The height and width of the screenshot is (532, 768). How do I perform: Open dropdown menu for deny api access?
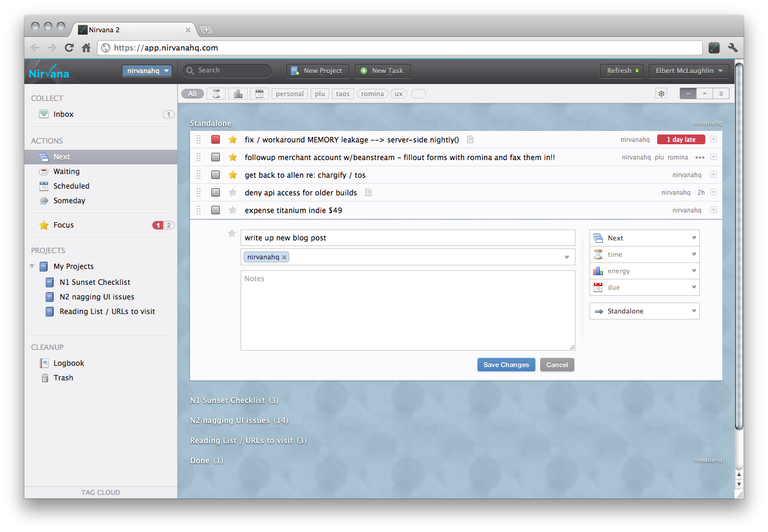coord(713,192)
